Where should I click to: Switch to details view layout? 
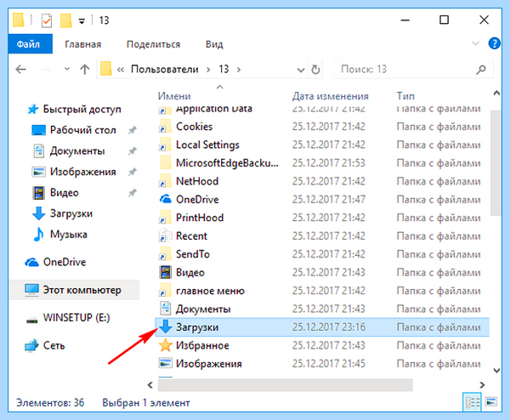473,402
